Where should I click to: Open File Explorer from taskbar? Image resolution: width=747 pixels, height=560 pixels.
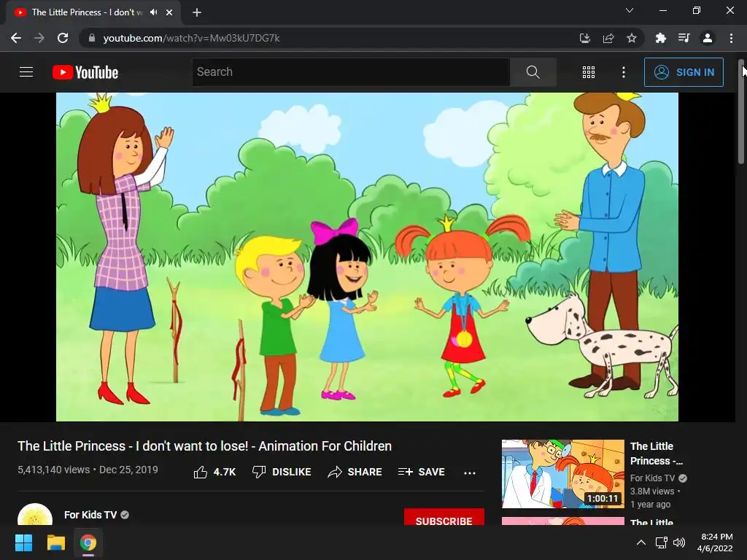[x=55, y=542]
